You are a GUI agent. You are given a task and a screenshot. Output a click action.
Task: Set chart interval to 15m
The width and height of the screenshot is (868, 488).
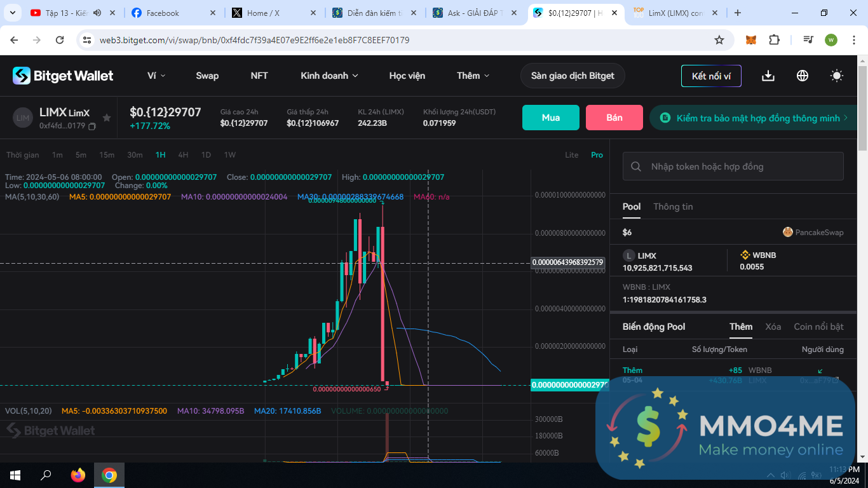point(107,155)
